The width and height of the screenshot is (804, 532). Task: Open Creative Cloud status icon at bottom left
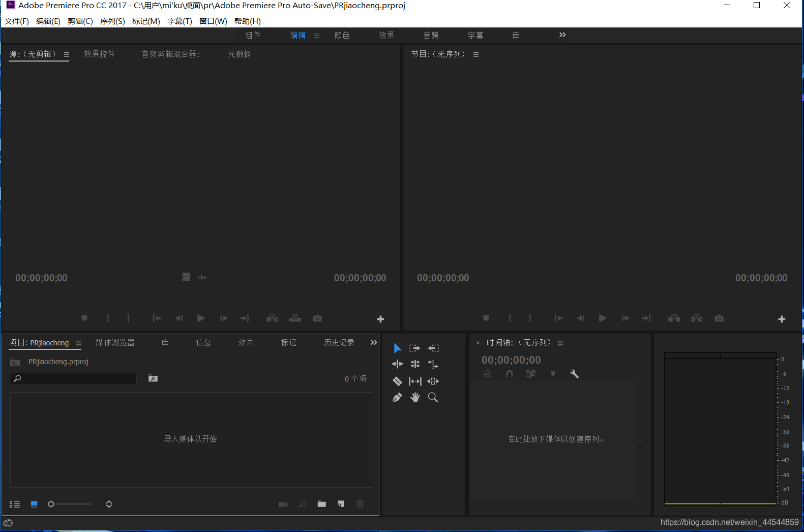8,523
